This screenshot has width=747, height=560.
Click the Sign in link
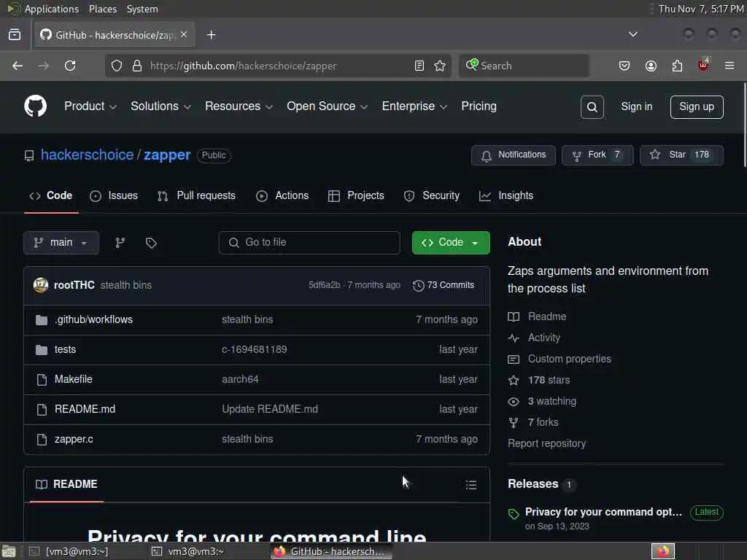636,106
